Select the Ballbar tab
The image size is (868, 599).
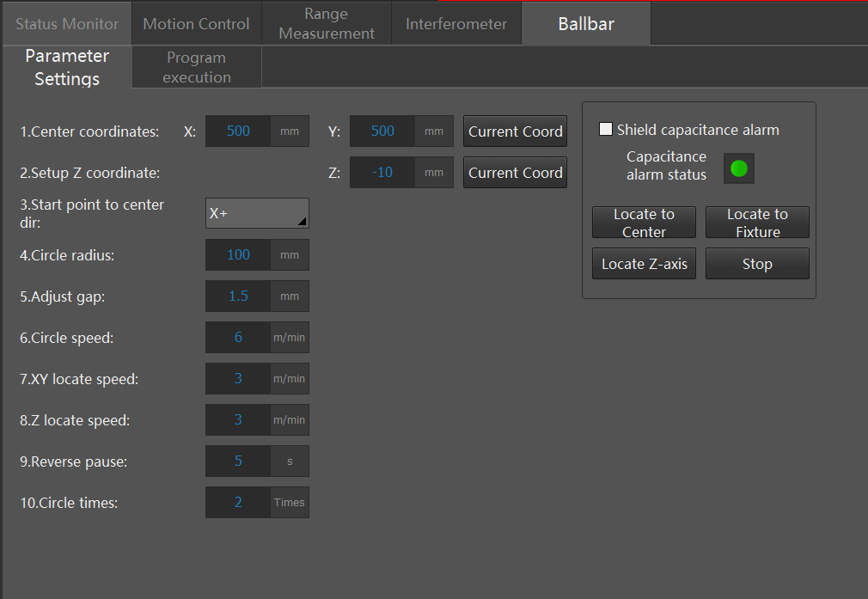[586, 24]
